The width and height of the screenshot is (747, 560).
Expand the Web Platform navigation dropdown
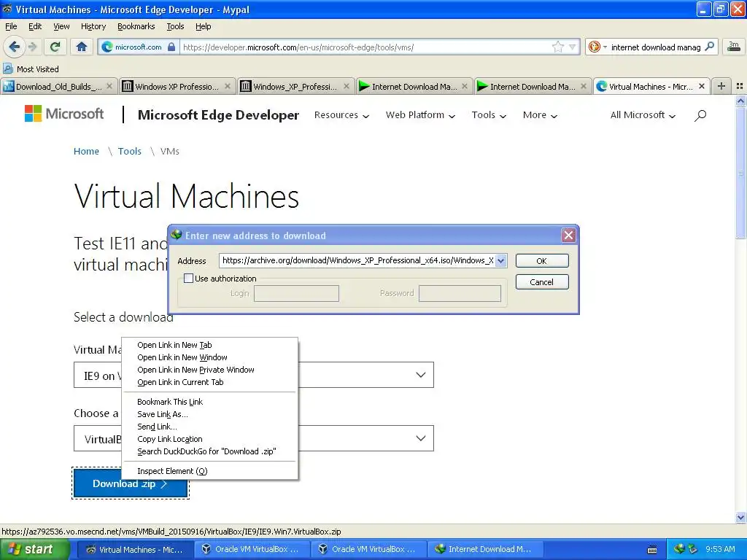coord(420,114)
